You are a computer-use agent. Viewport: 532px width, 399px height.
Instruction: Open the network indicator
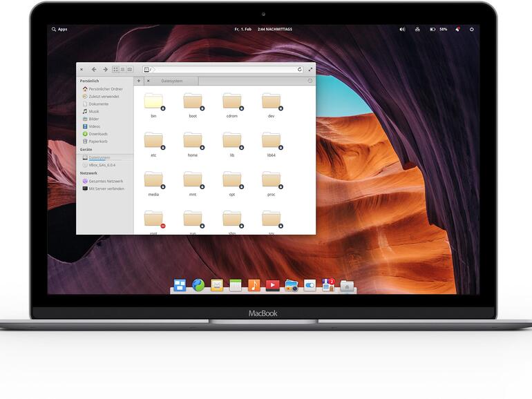tap(417, 30)
